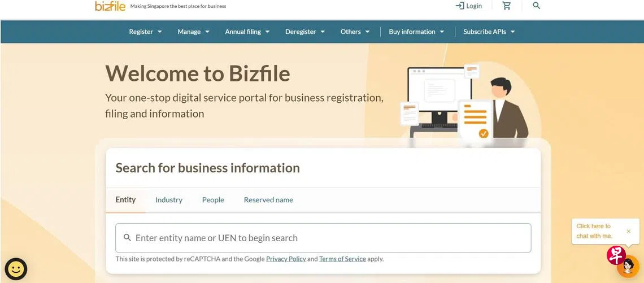The image size is (644, 283).
Task: Click the search icon inside entity field
Action: (x=127, y=238)
